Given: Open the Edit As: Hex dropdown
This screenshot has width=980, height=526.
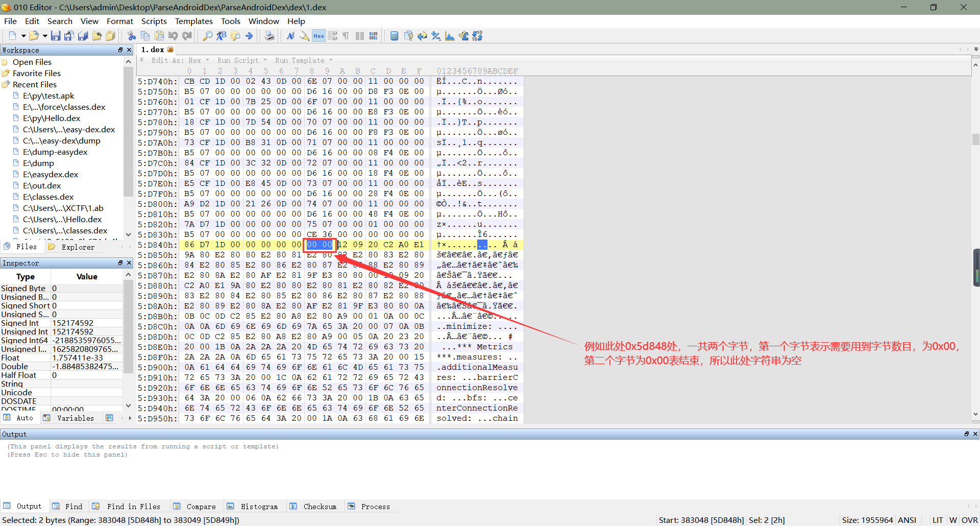Looking at the screenshot, I should tap(180, 60).
